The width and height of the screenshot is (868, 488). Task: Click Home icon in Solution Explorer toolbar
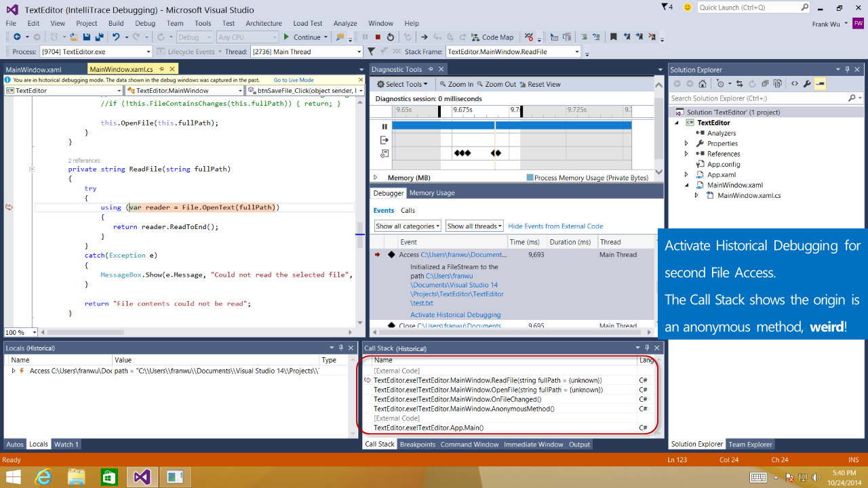point(703,84)
